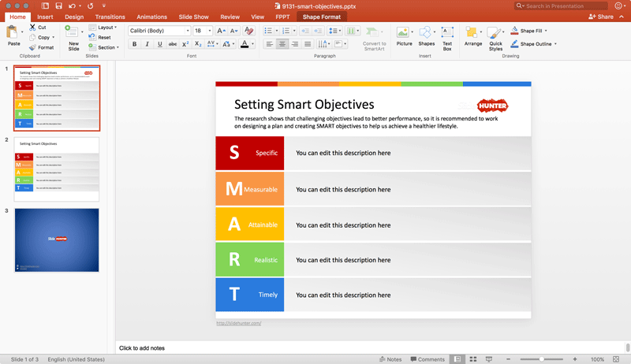Click the Share button
Image resolution: width=631 pixels, height=364 pixels.
[601, 17]
